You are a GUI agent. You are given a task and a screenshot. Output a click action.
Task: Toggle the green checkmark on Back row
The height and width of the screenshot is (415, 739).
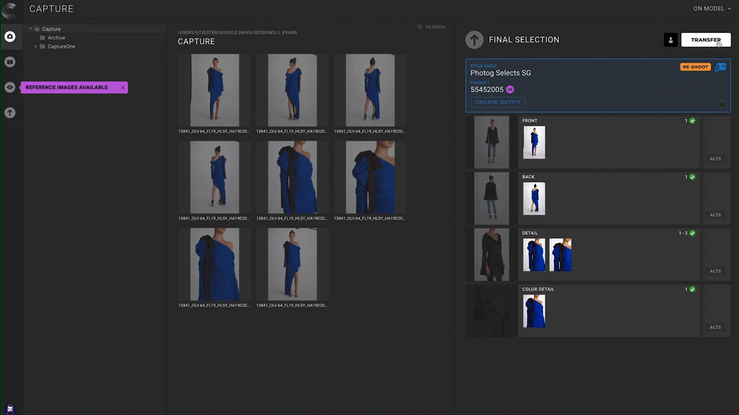click(x=692, y=177)
